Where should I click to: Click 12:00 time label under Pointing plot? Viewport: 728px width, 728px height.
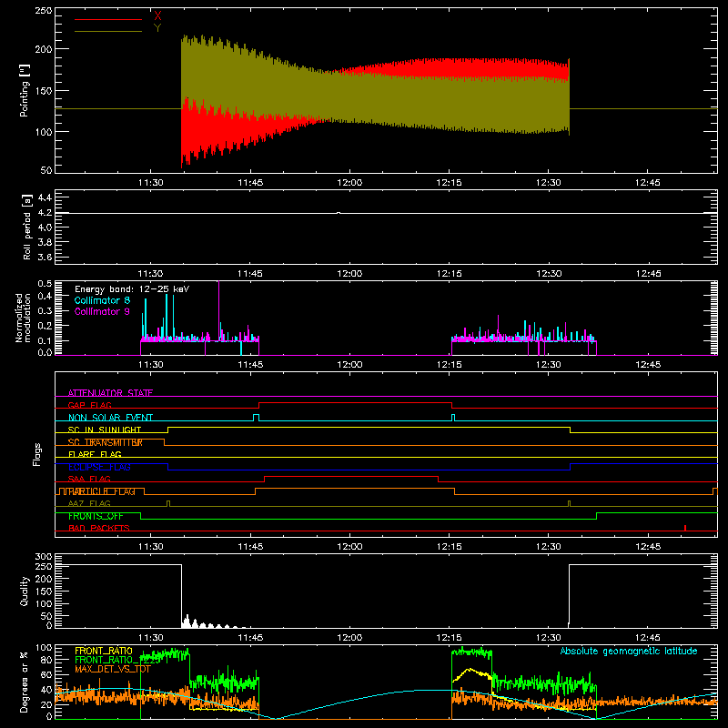349,183
